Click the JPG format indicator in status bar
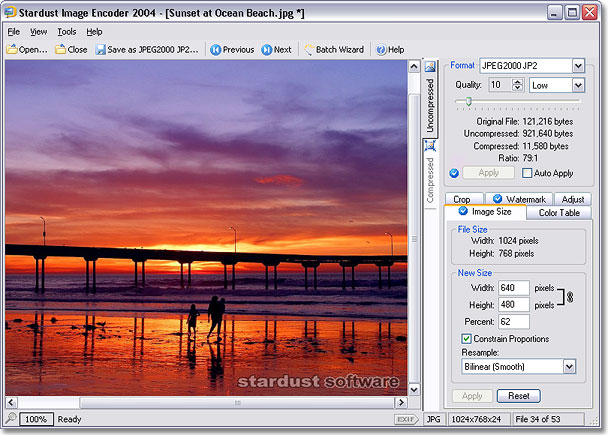 click(x=434, y=419)
